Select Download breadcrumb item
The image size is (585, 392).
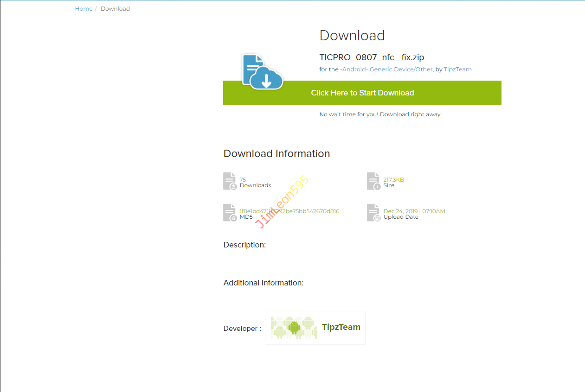point(115,9)
